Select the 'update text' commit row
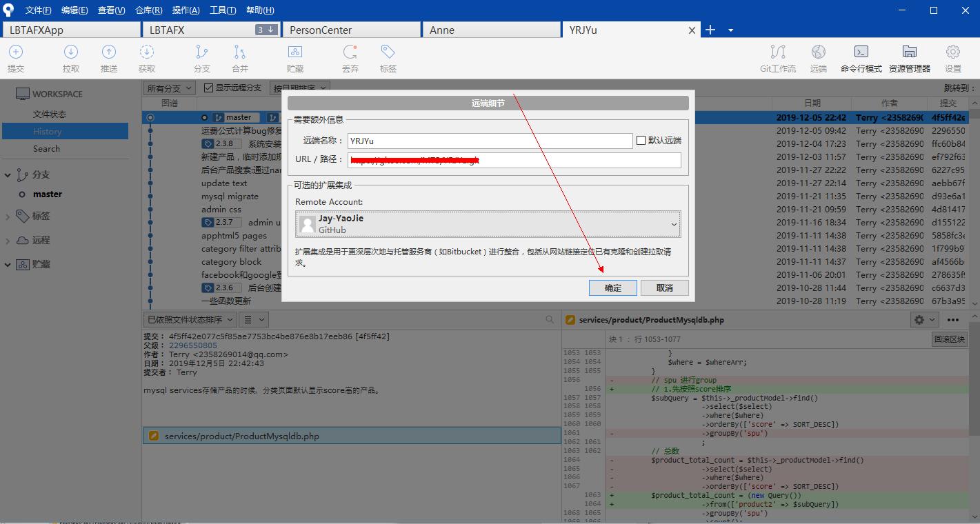This screenshot has height=524, width=980. tap(224, 183)
